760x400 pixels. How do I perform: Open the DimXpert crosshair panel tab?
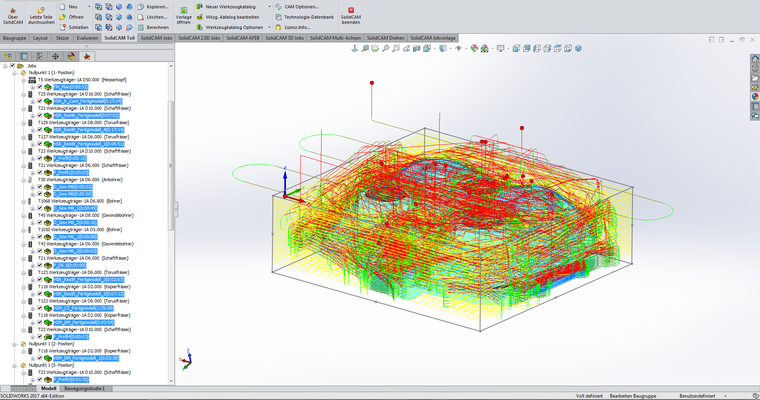pos(55,56)
